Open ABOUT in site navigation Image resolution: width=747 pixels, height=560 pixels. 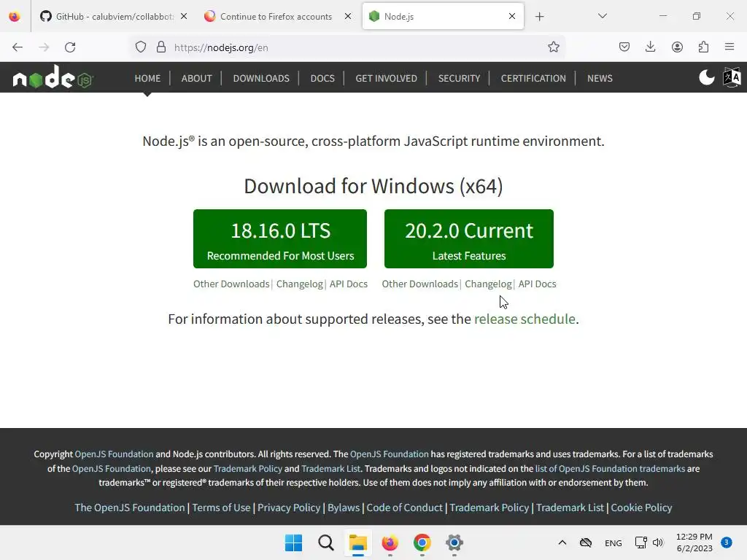click(196, 78)
